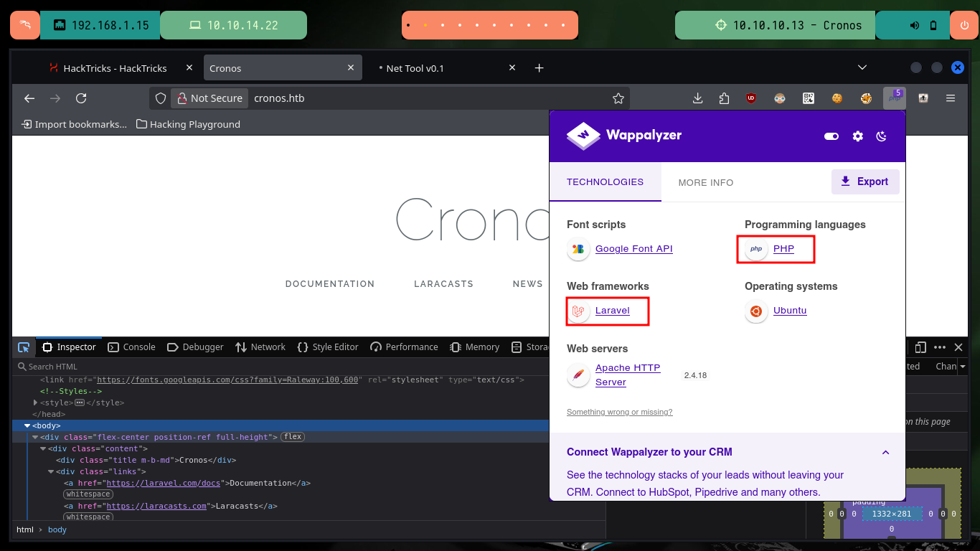Viewport: 980px width, 551px height.
Task: Click the orange FoxyProxy extension icon
Action: click(x=866, y=98)
